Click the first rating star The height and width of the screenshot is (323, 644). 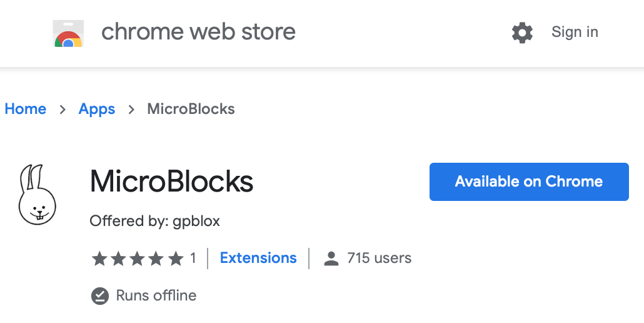tap(99, 259)
